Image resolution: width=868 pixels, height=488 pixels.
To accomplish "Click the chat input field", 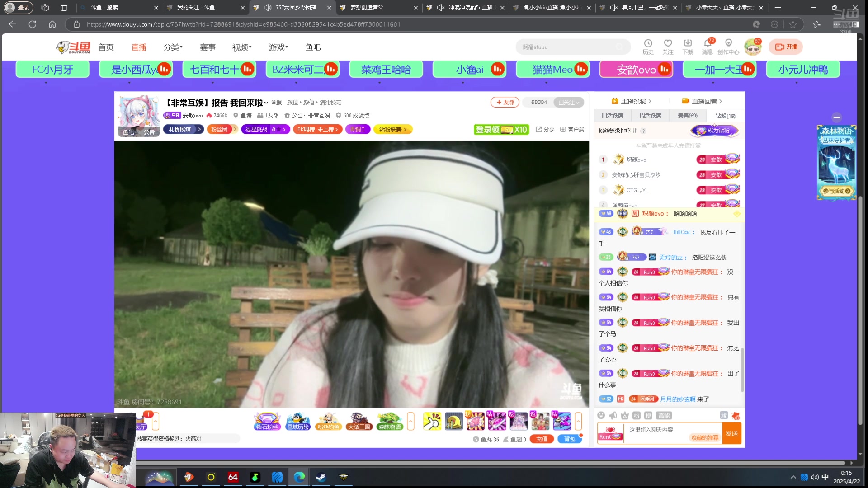I will 673,433.
